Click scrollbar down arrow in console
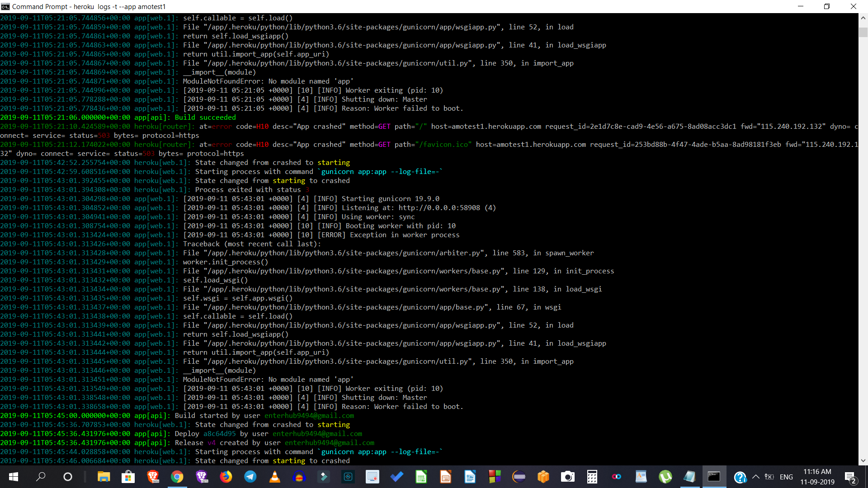Screen dimensions: 868x488 (863, 460)
